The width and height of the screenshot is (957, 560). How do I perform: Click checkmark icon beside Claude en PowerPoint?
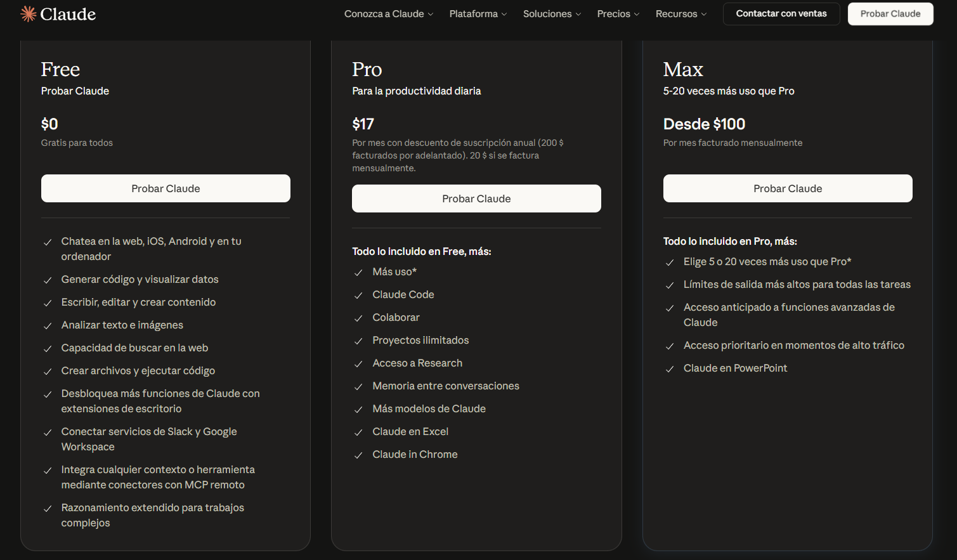pyautogui.click(x=669, y=369)
